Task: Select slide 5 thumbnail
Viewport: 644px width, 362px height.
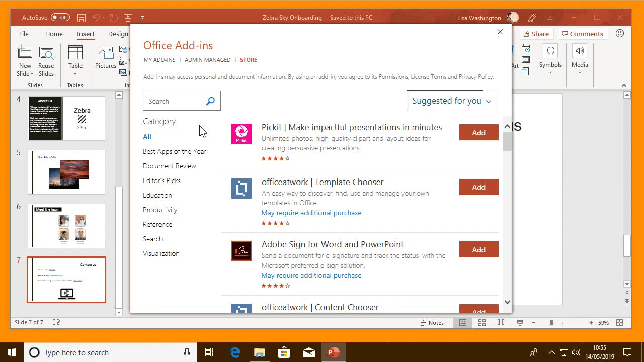Action: 66,172
